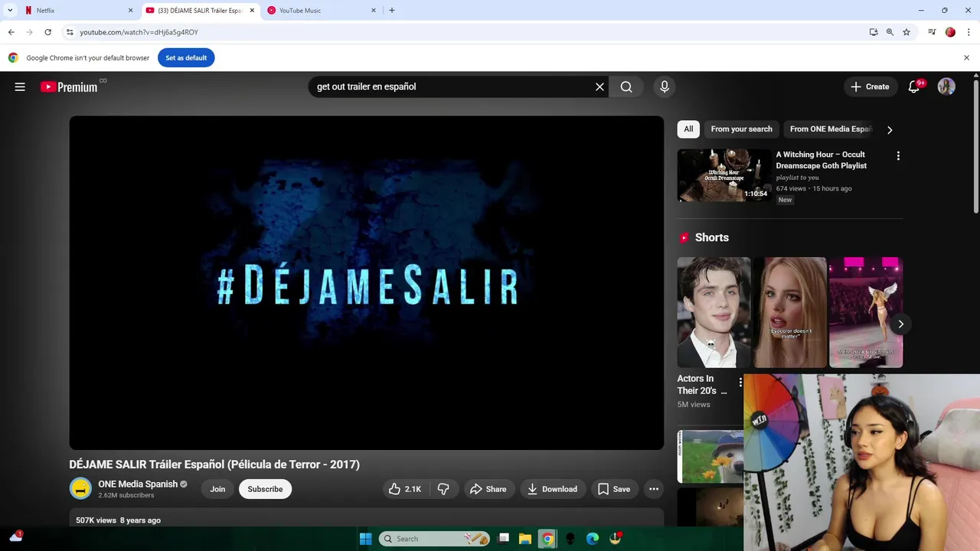The image size is (980, 551).
Task: Go back in browser history
Action: coord(11,32)
